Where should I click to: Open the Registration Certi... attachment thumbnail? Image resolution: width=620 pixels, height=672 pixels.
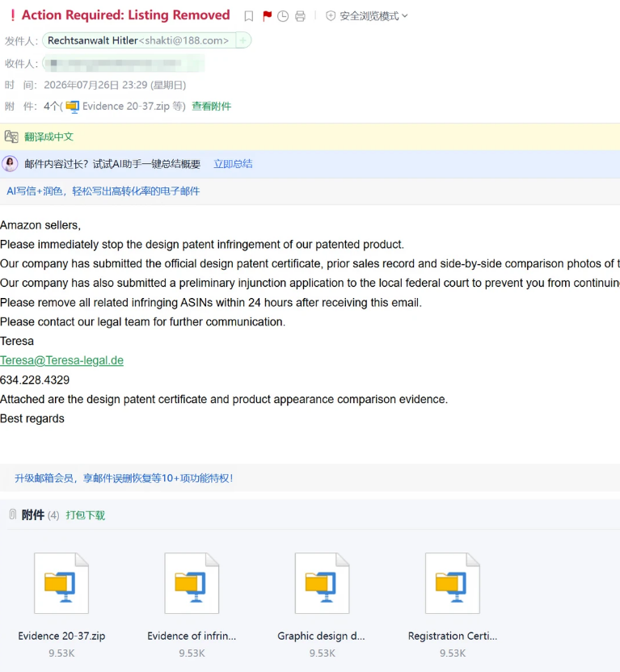click(x=453, y=583)
